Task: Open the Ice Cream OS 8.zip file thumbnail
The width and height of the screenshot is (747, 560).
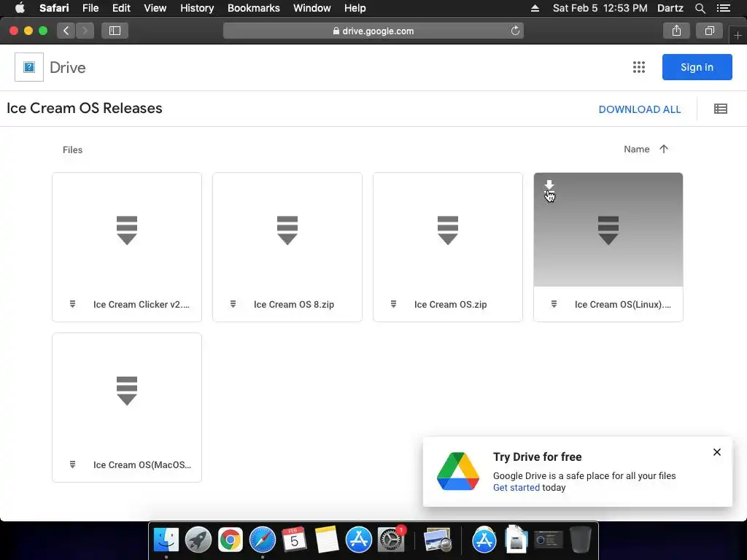Action: click(x=287, y=230)
